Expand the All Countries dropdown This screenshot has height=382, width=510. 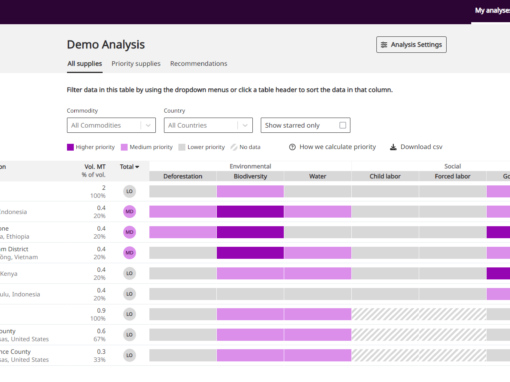(x=208, y=125)
